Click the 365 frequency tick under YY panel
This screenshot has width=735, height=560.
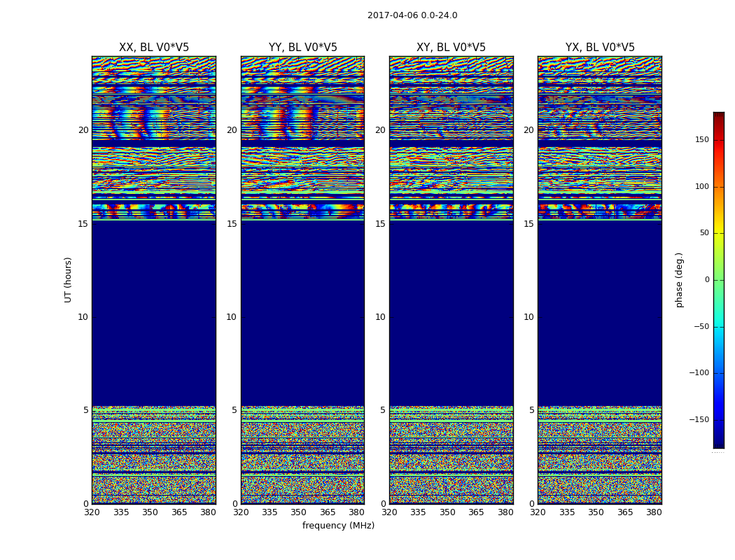click(x=328, y=512)
